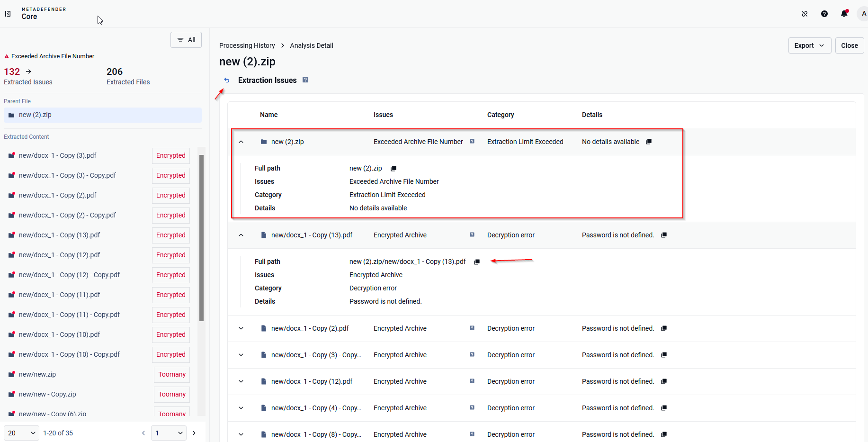The width and height of the screenshot is (868, 442).
Task: Open info icon for docx_1 - Copy (8) - Copy issue
Action: 472,434
